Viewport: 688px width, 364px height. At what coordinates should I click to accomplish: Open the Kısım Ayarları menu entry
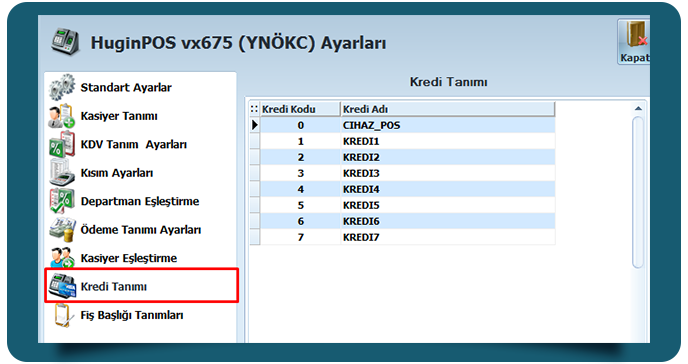pyautogui.click(x=117, y=173)
